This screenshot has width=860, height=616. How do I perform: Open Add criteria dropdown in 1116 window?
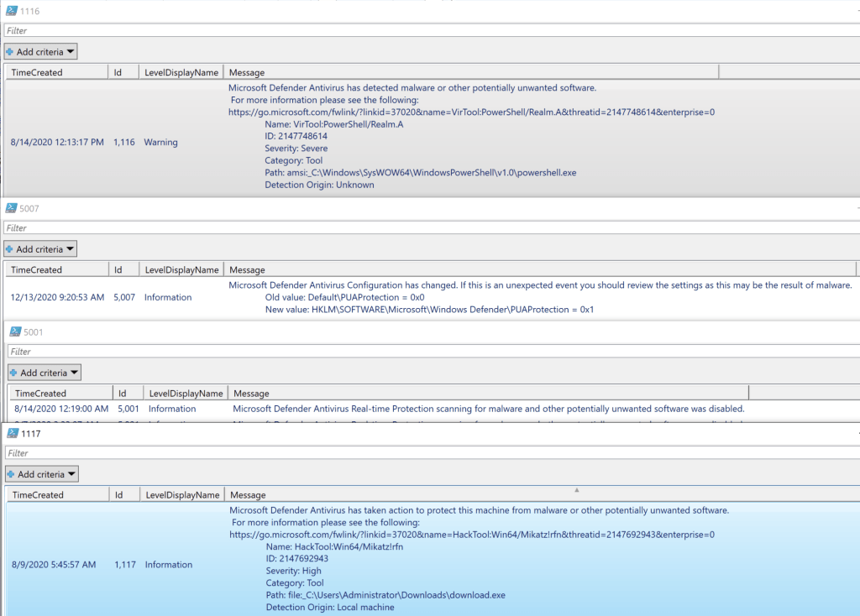coord(39,52)
